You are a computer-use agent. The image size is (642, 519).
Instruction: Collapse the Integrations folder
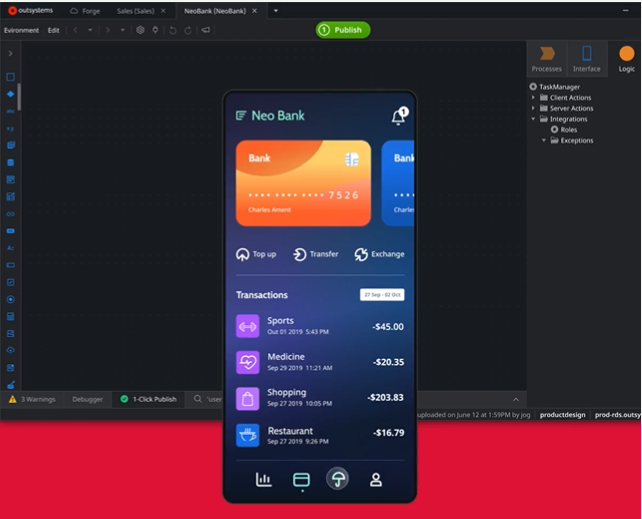click(x=534, y=119)
